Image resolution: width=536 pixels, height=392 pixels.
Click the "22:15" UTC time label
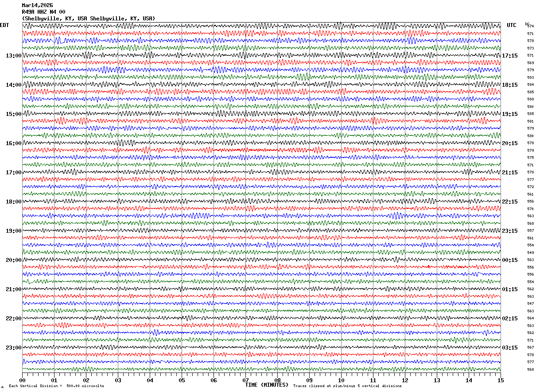pos(510,202)
